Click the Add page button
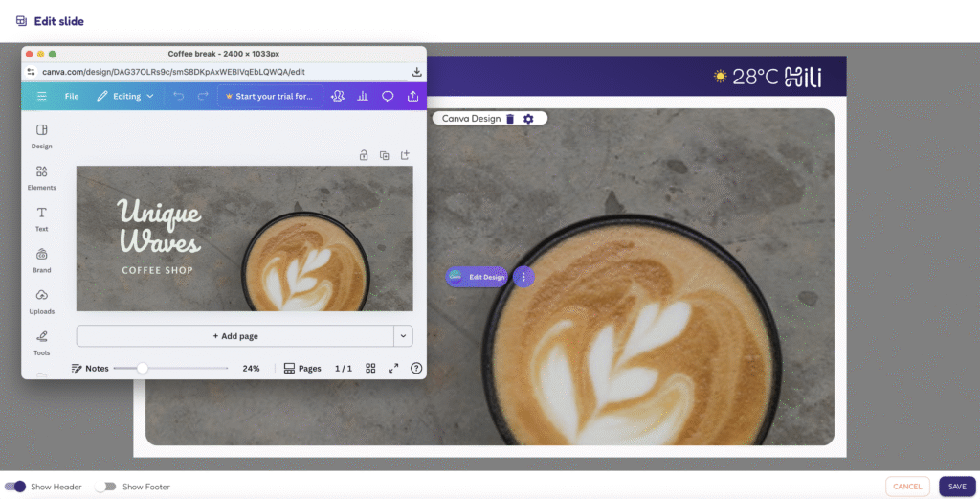This screenshot has width=980, height=499. [235, 336]
